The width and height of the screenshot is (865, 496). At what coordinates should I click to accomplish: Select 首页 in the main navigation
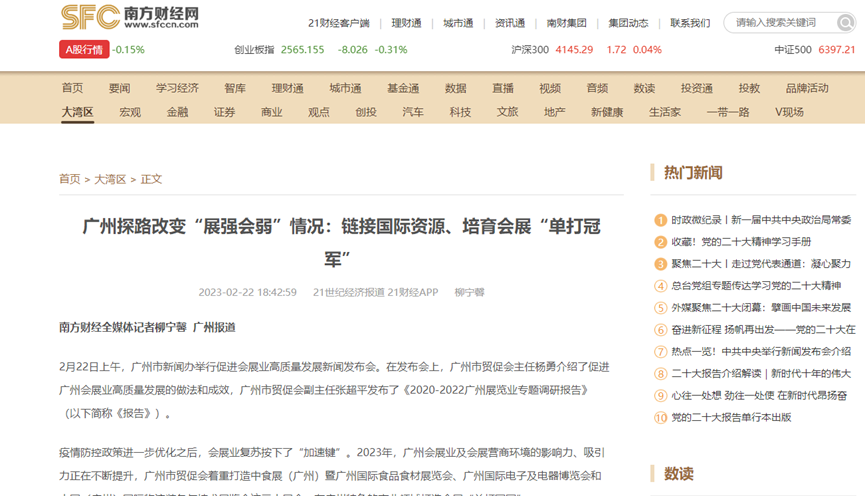coord(72,88)
